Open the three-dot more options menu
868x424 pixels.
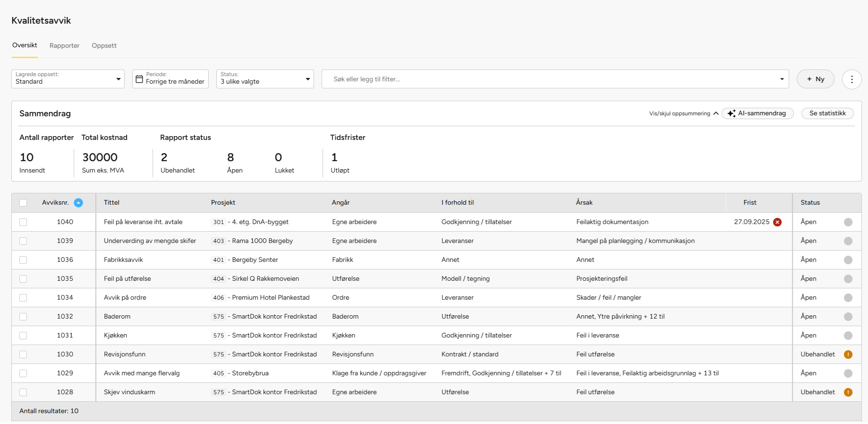pyautogui.click(x=851, y=79)
